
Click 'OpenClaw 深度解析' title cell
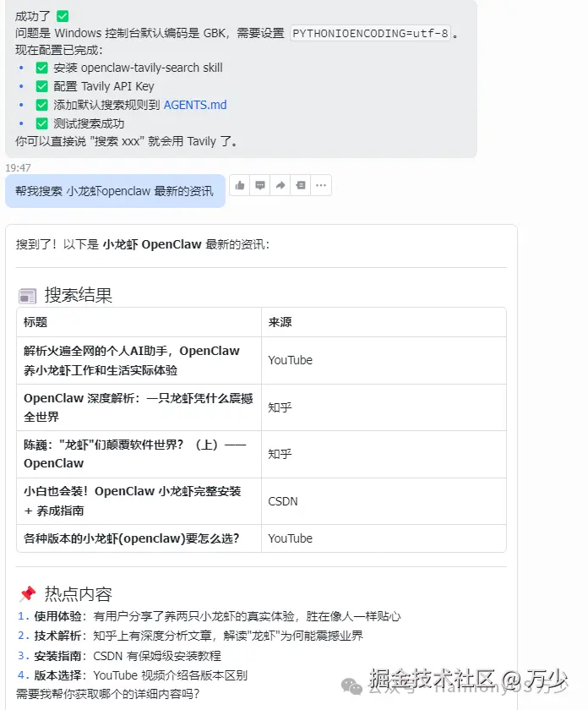(x=139, y=407)
